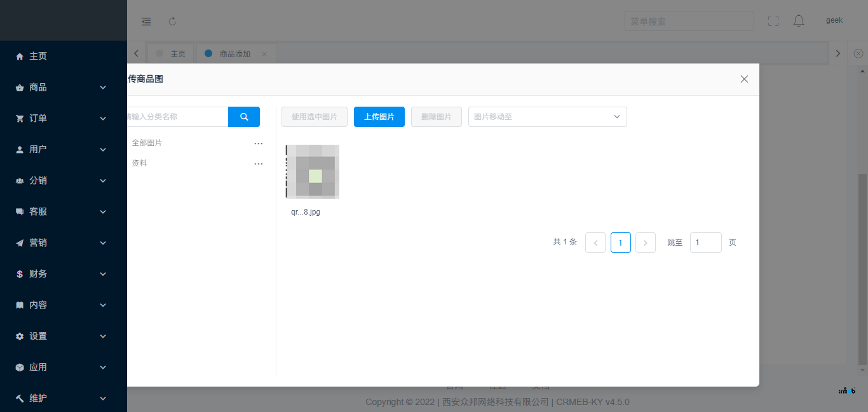
Task: Expand the 商品 sidebar menu
Action: tap(64, 87)
